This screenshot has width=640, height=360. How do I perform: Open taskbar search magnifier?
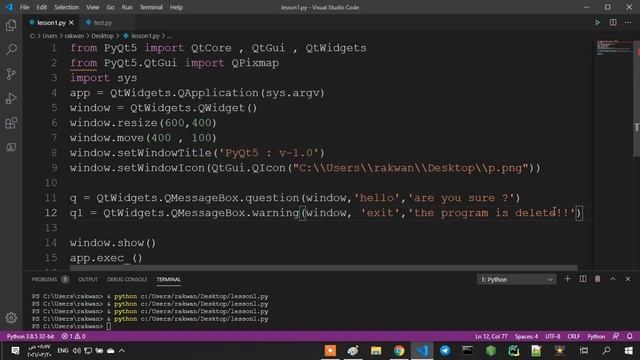pyautogui.click(x=606, y=351)
